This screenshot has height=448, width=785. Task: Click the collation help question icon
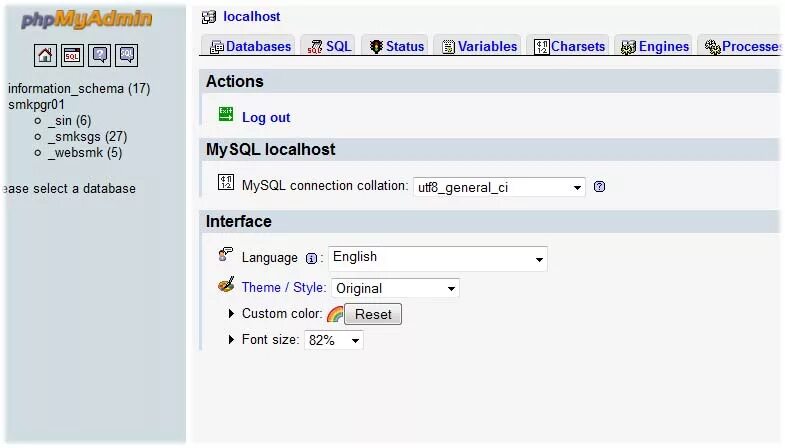point(599,187)
